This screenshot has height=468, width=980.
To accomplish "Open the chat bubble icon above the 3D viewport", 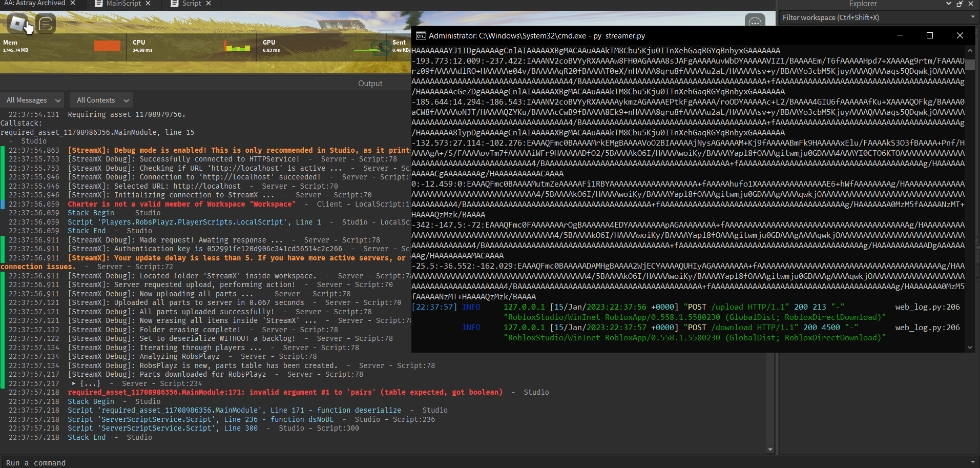I will click(755, 22).
